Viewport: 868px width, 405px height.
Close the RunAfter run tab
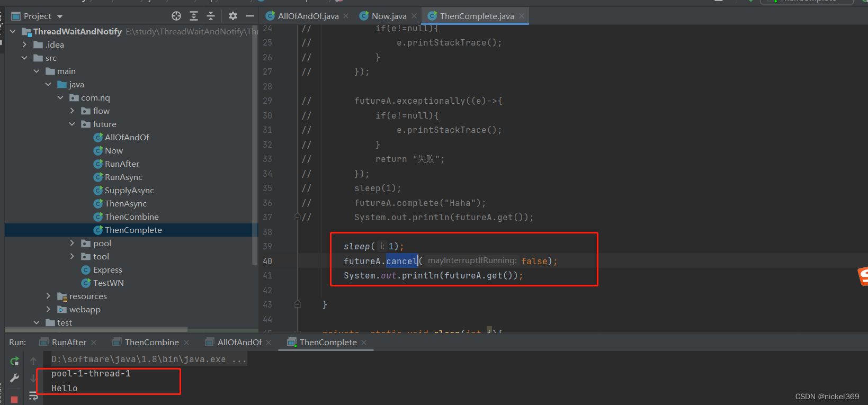94,343
